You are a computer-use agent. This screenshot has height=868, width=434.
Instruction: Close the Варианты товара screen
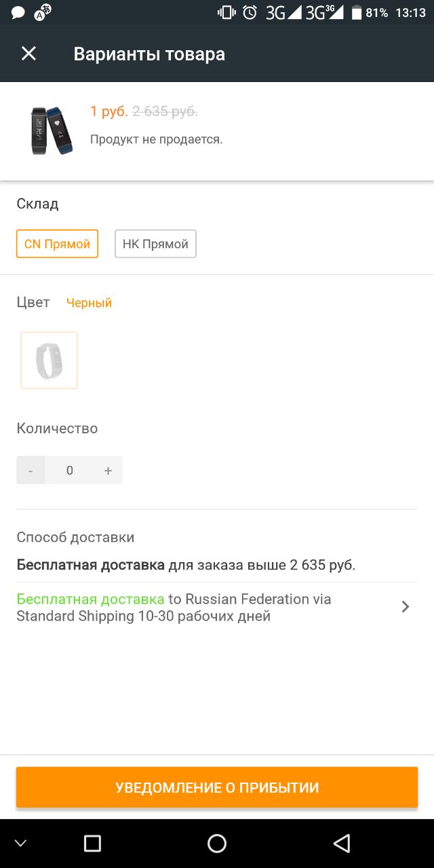click(28, 54)
